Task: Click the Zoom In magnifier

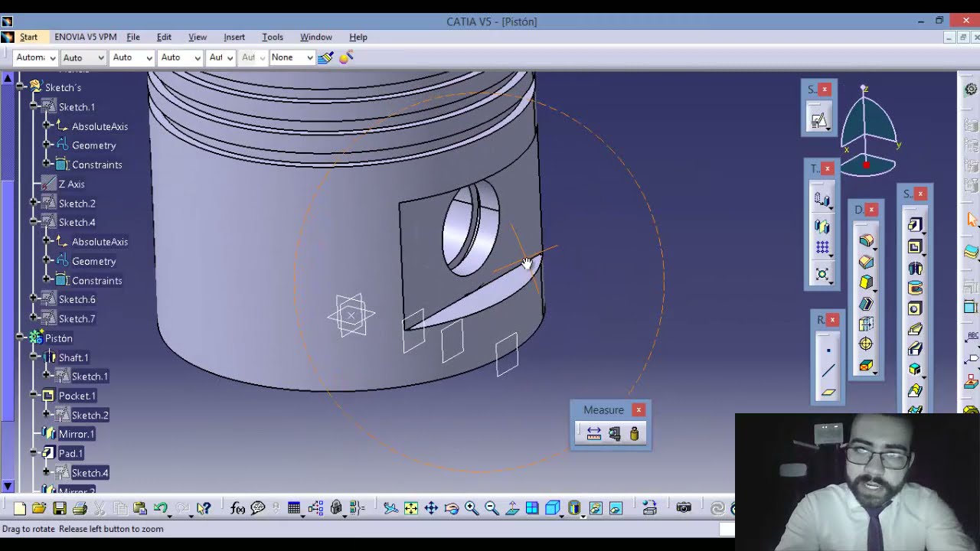Action: point(472,508)
